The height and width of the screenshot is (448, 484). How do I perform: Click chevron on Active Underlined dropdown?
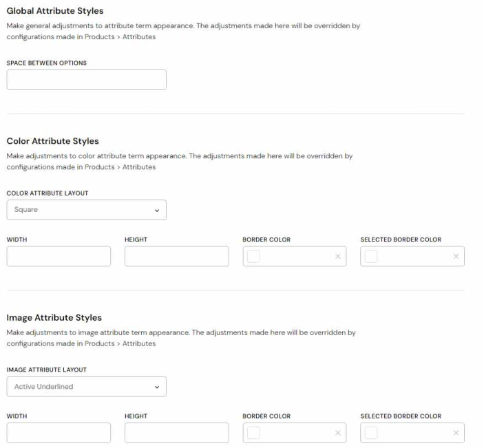point(157,387)
